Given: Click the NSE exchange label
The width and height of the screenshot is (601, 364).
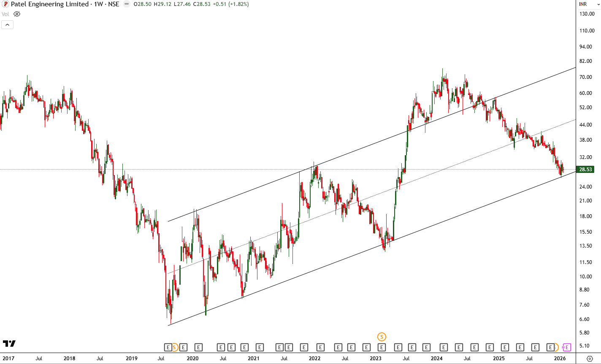Looking at the screenshot, I should (113, 4).
